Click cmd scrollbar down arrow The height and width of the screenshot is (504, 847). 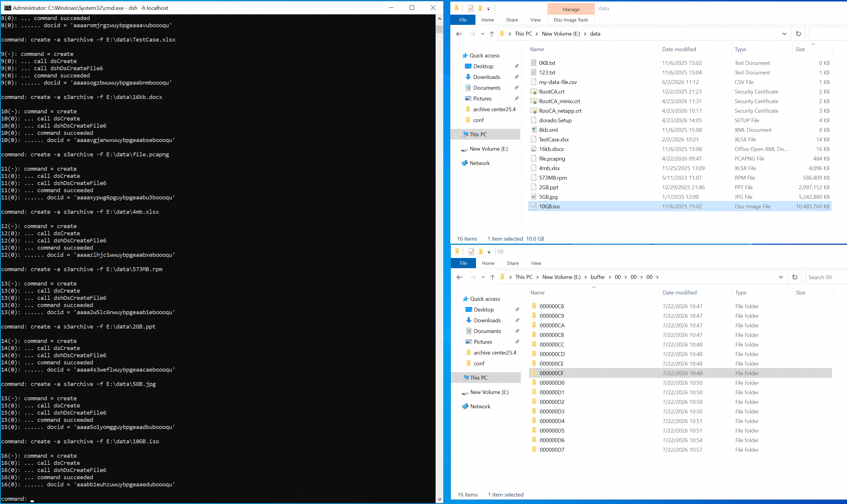[440, 499]
